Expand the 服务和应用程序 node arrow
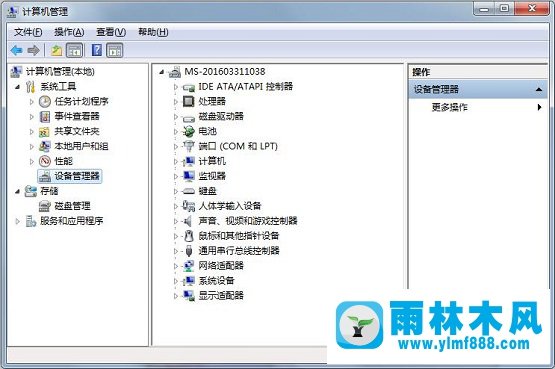Image resolution: width=555 pixels, height=369 pixels. coord(17,221)
